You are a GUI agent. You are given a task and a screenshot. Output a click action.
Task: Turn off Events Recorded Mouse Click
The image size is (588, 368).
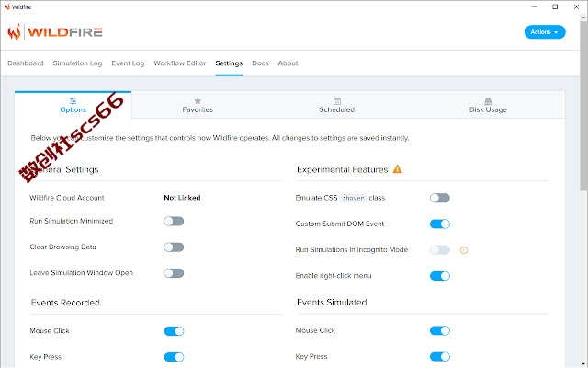[174, 331]
